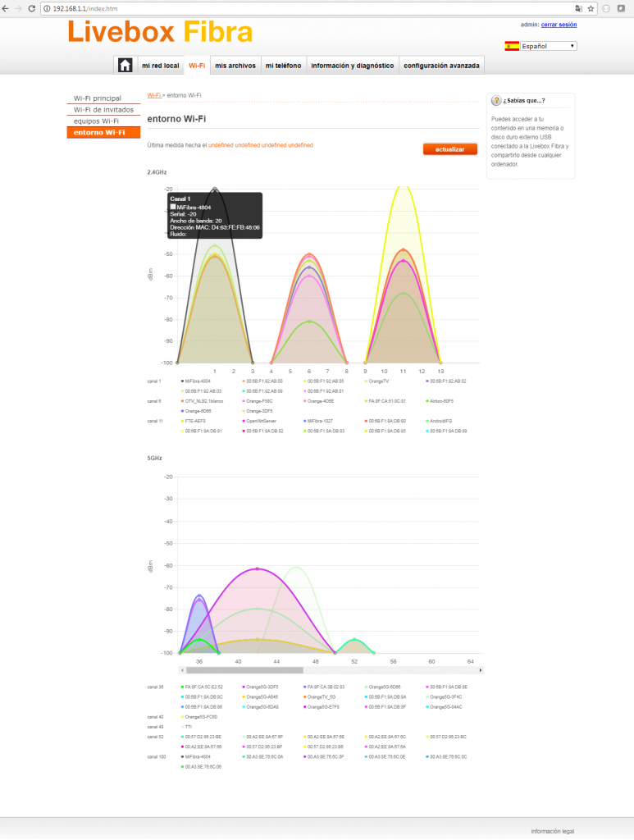
Task: Click the 5GHz chart horizontal scrollbar thumb
Action: 244,670
